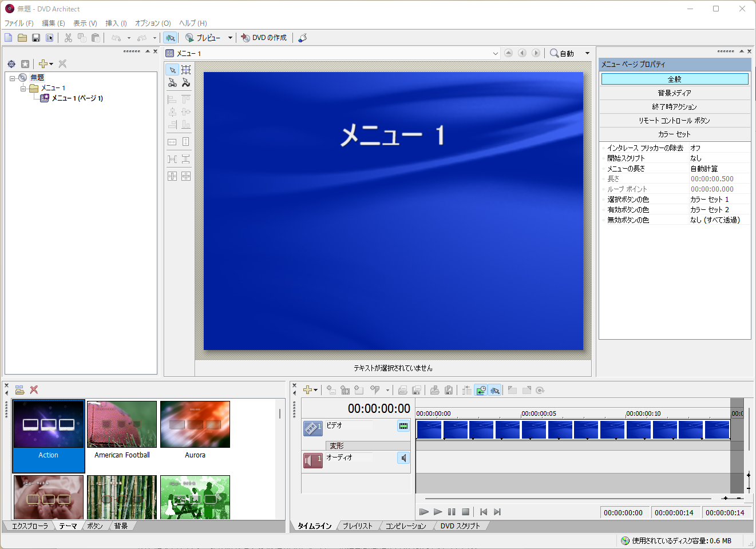This screenshot has height=549, width=756.
Task: Select the selection arrow tool in menu editor
Action: pos(172,69)
